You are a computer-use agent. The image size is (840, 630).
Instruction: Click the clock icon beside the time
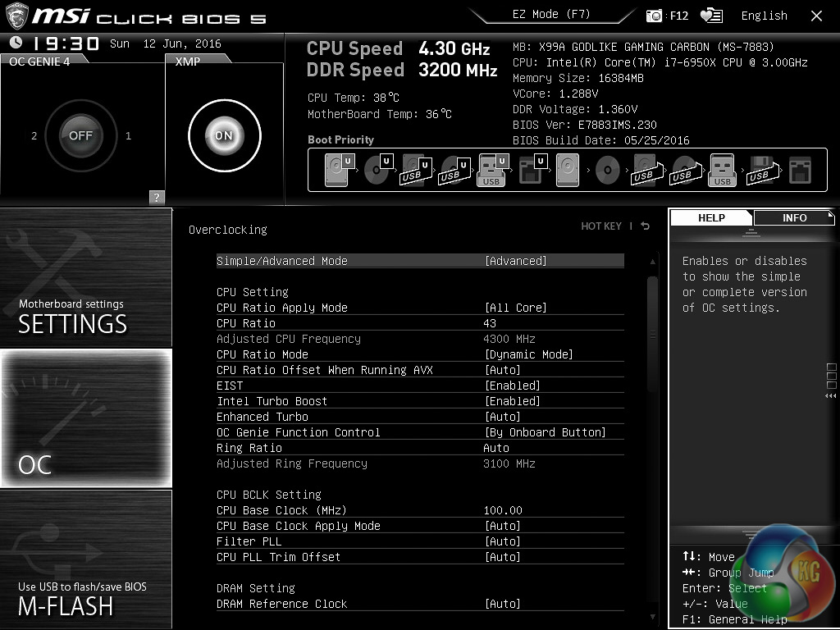point(16,43)
